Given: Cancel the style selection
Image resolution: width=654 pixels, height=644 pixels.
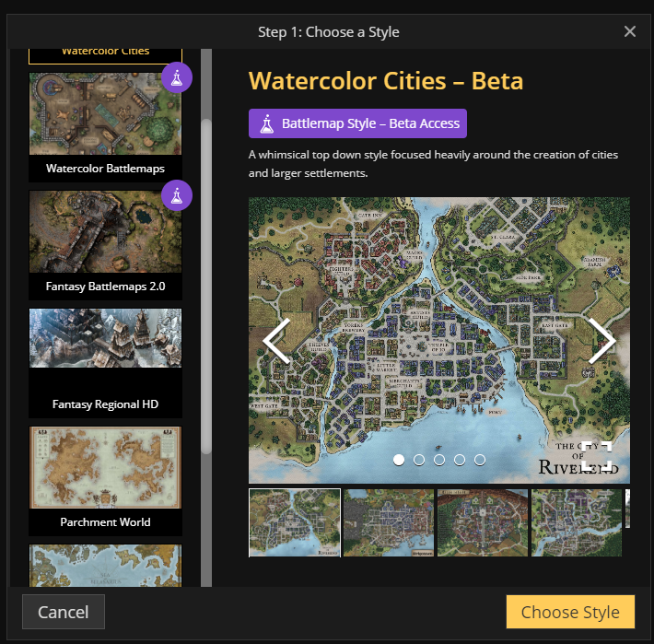Looking at the screenshot, I should [x=63, y=612].
